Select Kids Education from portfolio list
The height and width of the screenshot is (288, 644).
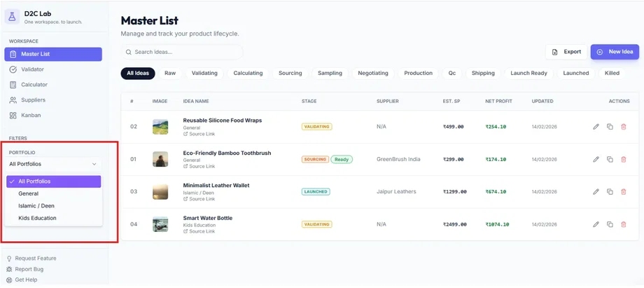pyautogui.click(x=37, y=218)
